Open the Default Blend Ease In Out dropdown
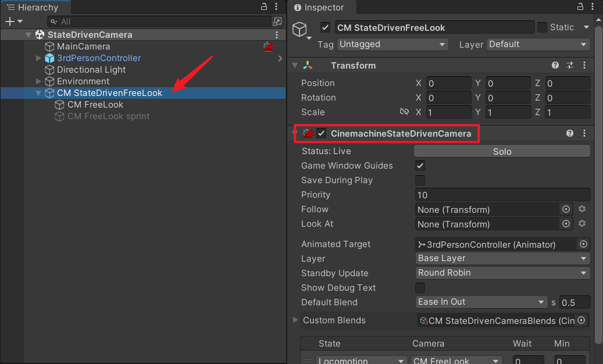Viewport: 603px width, 364px height. tap(481, 302)
